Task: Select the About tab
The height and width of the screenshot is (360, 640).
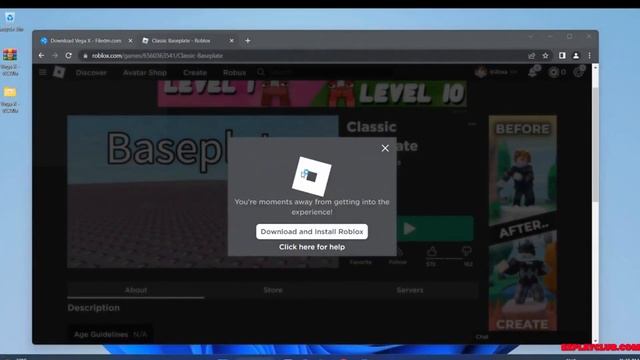Action: (x=136, y=290)
